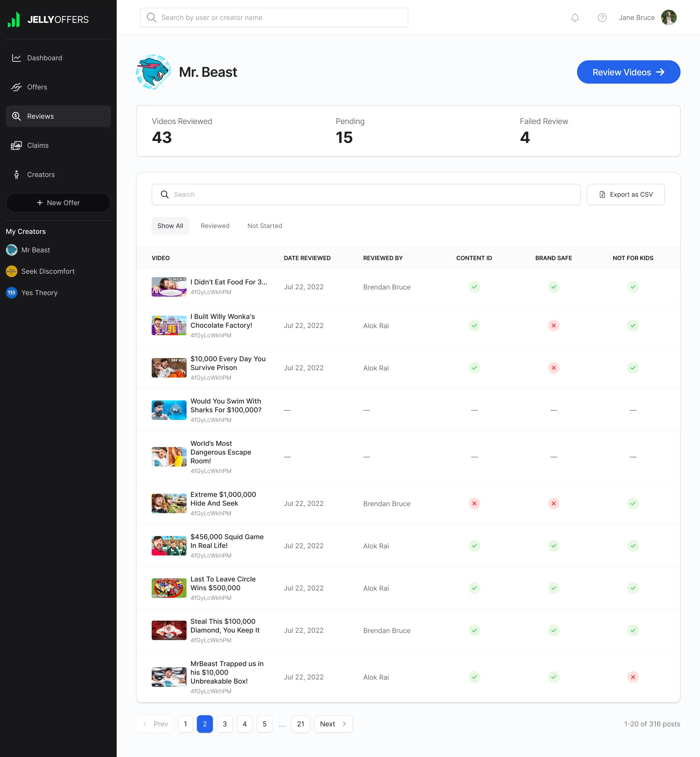700x757 pixels.
Task: Select the Show All filter tab
Action: 170,226
